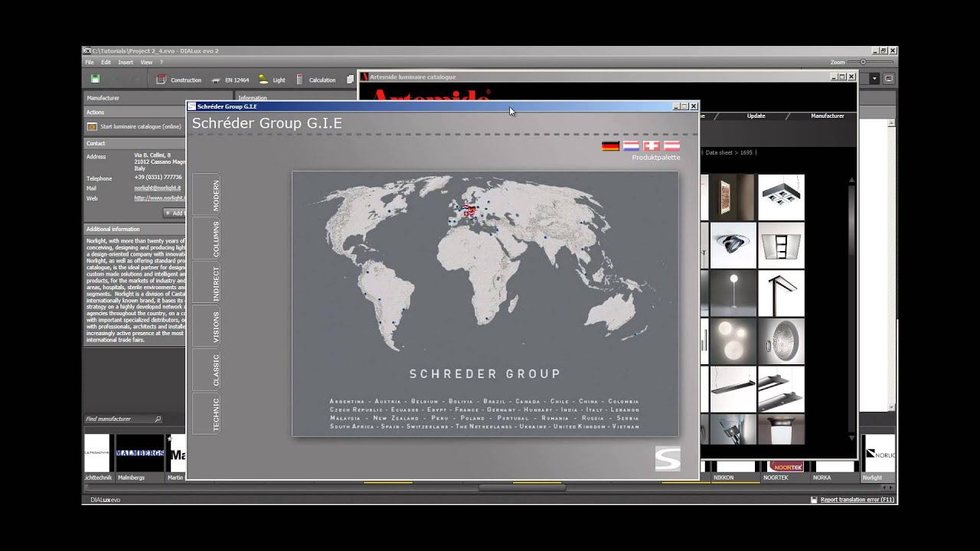The height and width of the screenshot is (551, 980).
Task: Click the Produktpalette label
Action: pyautogui.click(x=656, y=157)
